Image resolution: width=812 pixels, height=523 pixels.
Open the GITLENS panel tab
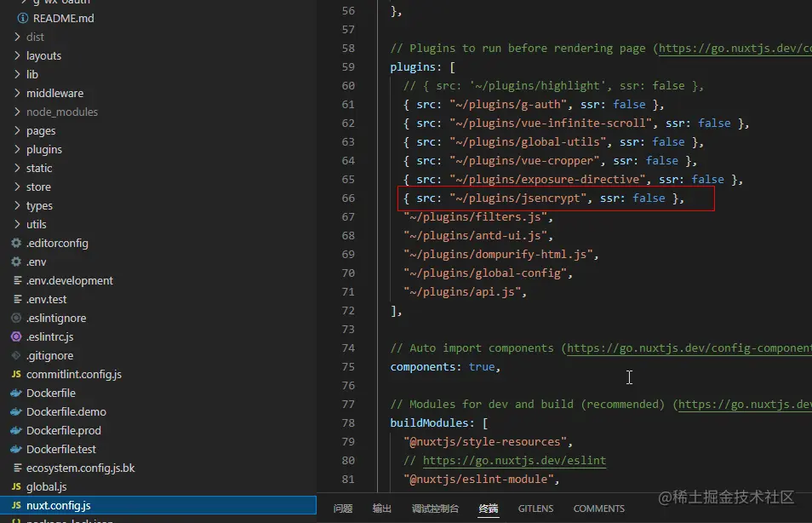535,509
